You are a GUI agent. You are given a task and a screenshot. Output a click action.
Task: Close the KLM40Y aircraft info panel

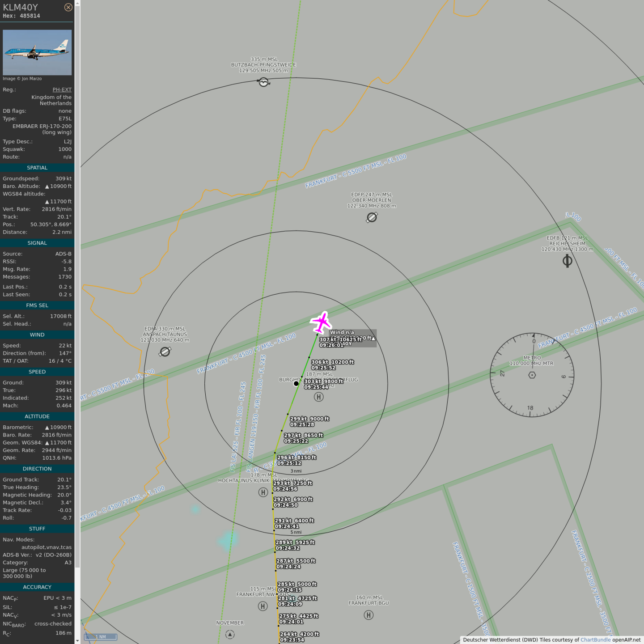click(68, 7)
